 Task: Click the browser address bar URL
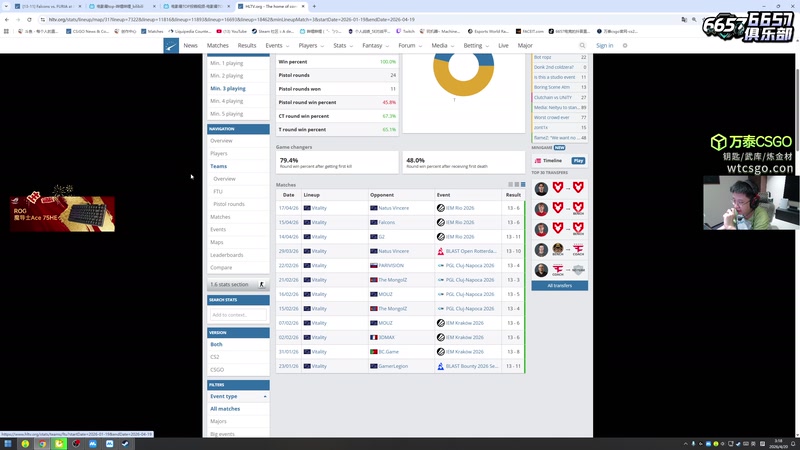(232, 19)
